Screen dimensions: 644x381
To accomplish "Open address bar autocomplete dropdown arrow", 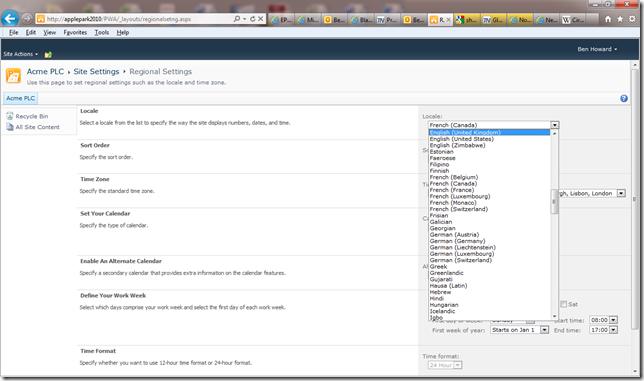I will click(x=244, y=19).
